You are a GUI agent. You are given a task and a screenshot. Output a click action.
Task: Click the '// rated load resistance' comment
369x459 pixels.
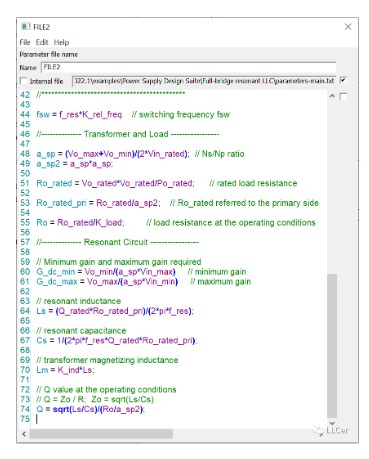tap(253, 183)
